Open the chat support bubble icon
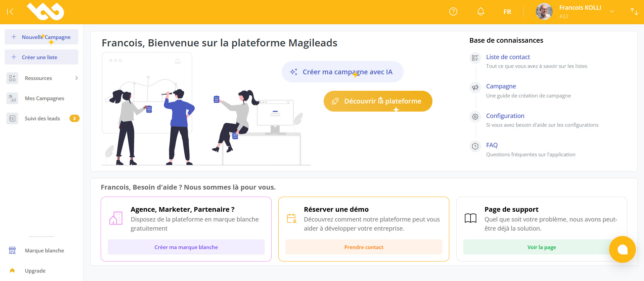 622,249
